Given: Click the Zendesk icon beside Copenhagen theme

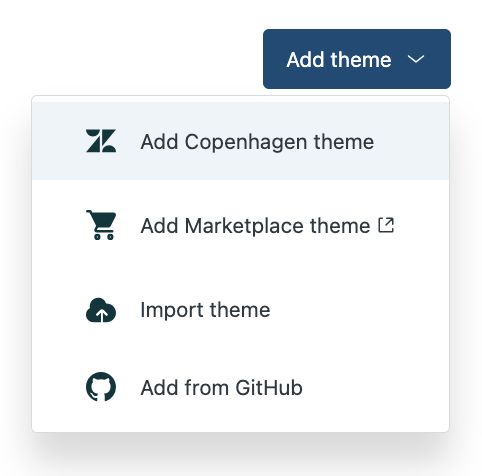Looking at the screenshot, I should pyautogui.click(x=101, y=141).
